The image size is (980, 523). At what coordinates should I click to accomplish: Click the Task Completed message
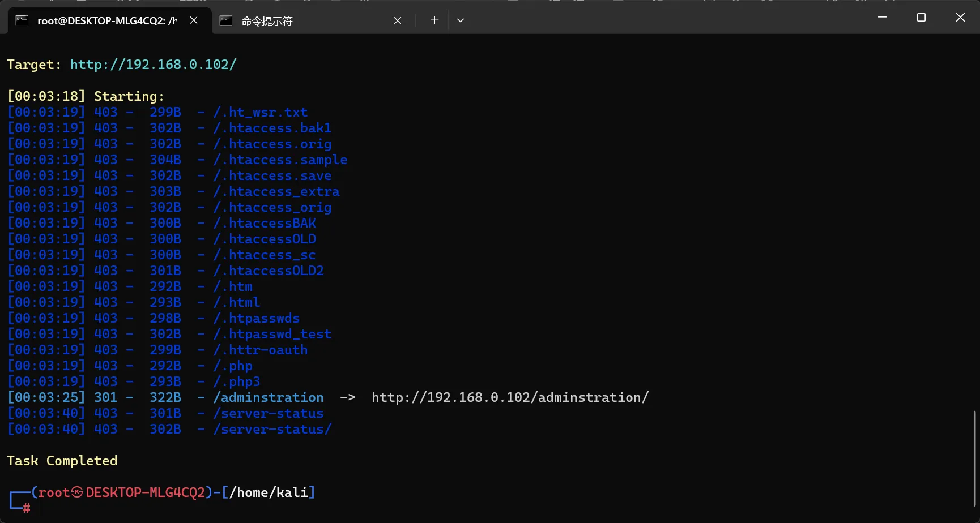point(62,461)
